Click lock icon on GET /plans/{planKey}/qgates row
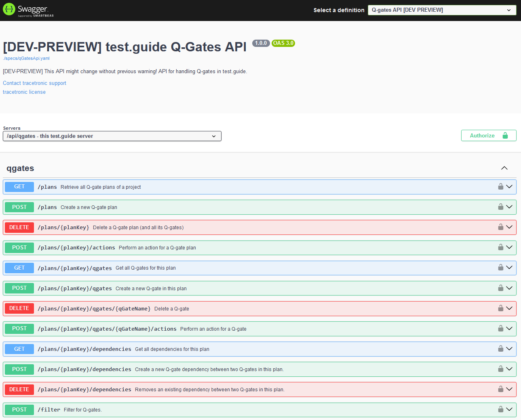 pyautogui.click(x=500, y=268)
